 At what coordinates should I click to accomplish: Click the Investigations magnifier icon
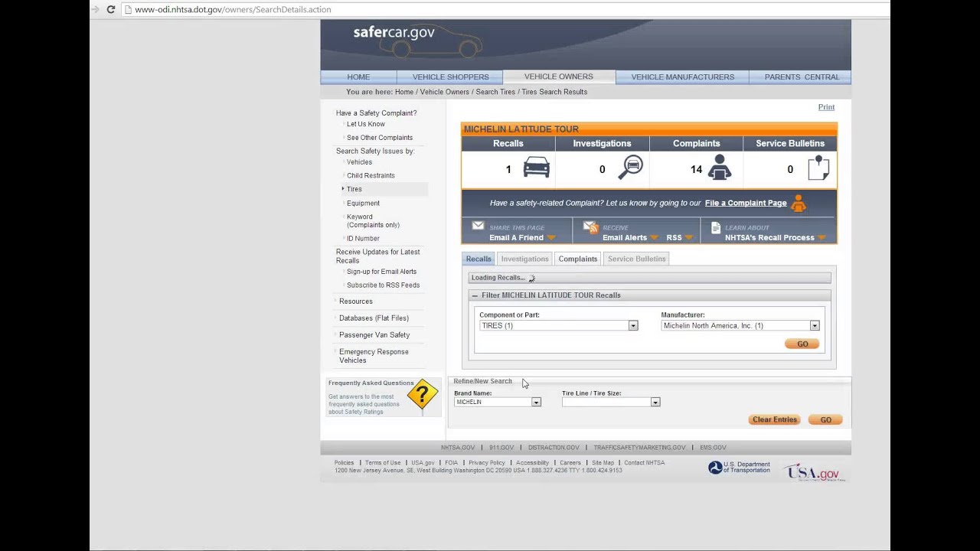tap(631, 167)
